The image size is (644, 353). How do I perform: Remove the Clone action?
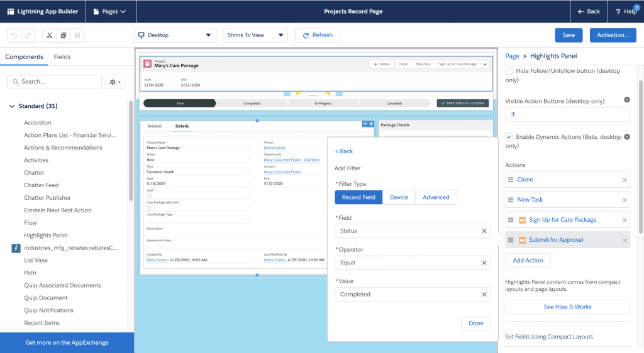(625, 180)
